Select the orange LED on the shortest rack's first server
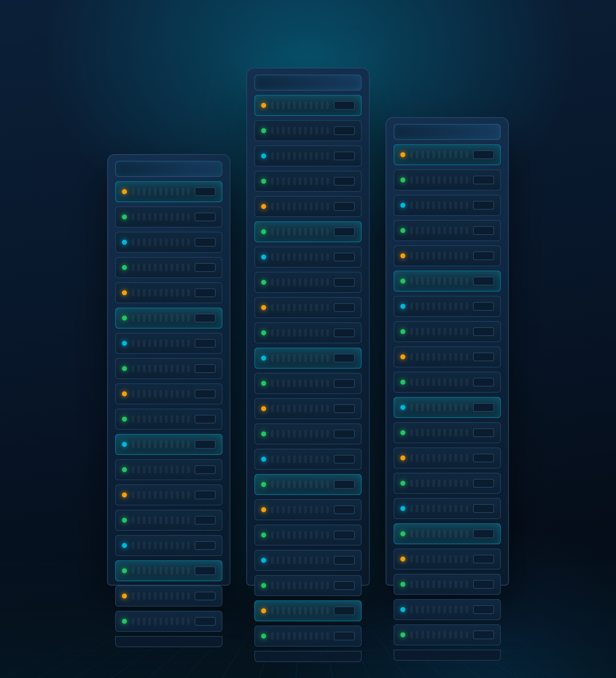Image resolution: width=616 pixels, height=678 pixels. coord(124,192)
